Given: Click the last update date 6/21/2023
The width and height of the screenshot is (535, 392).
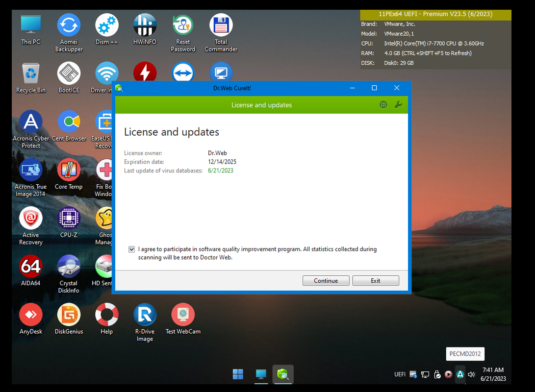Looking at the screenshot, I should click(x=220, y=171).
